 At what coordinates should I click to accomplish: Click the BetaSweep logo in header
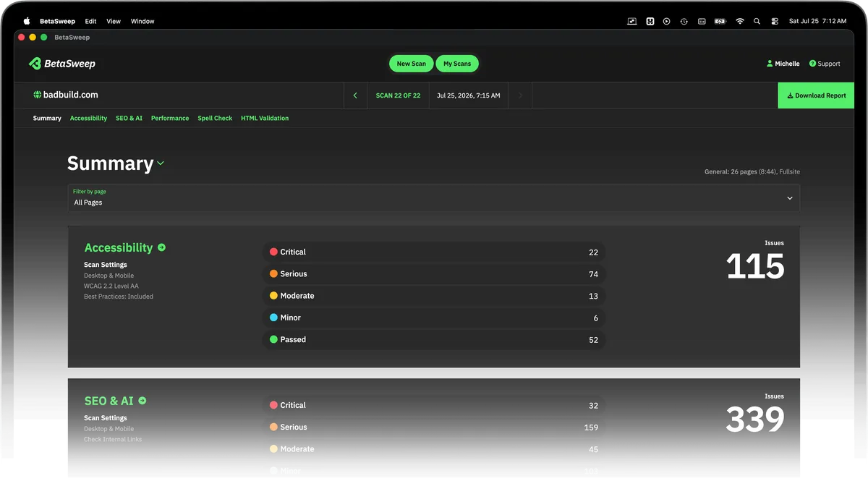pyautogui.click(x=62, y=64)
